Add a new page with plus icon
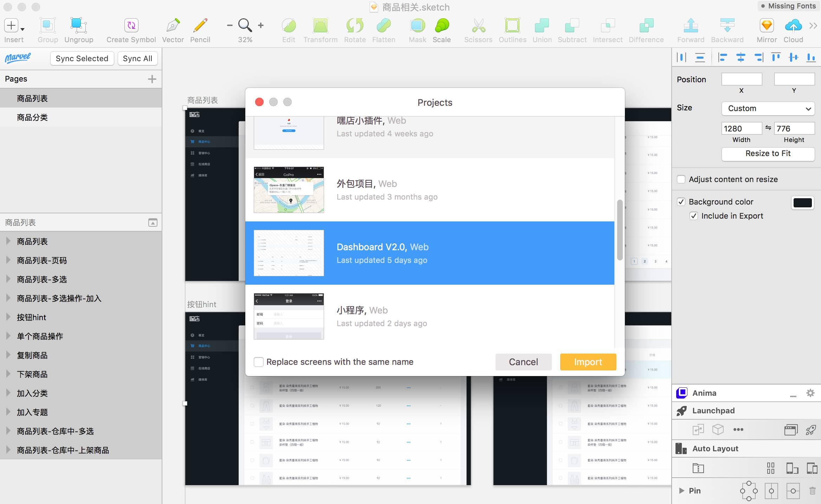The height and width of the screenshot is (504, 821). 152,79
